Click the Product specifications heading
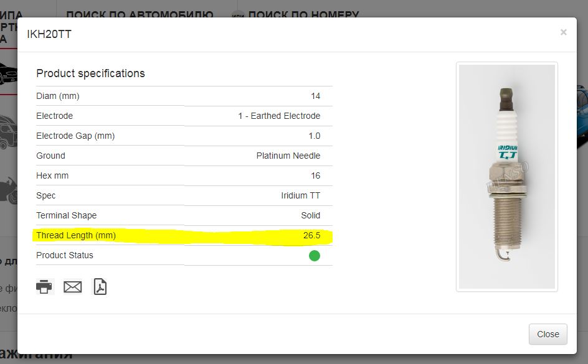Screen dimensions: 588x364 pos(90,73)
